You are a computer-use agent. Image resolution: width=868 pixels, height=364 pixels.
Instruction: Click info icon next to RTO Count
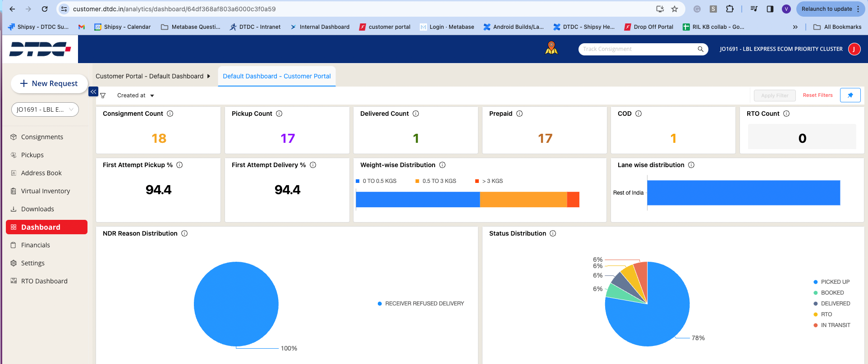pyautogui.click(x=786, y=114)
